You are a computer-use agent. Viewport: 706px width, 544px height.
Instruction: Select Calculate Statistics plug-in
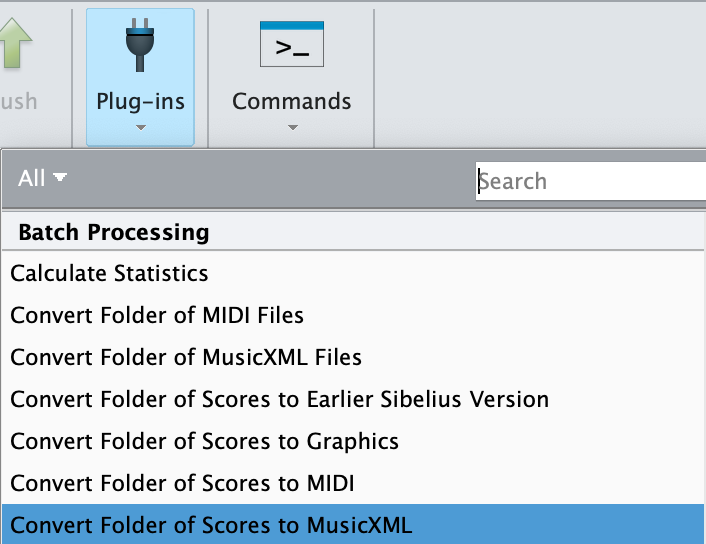pyautogui.click(x=353, y=273)
